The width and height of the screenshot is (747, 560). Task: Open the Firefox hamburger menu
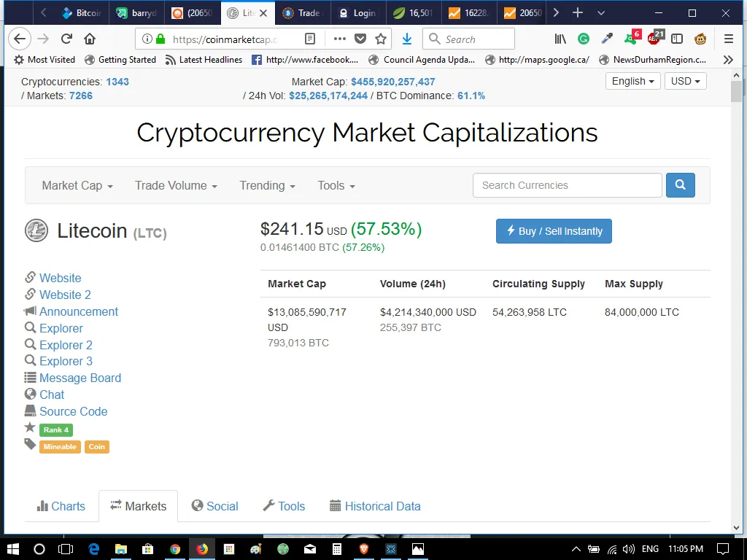(729, 39)
